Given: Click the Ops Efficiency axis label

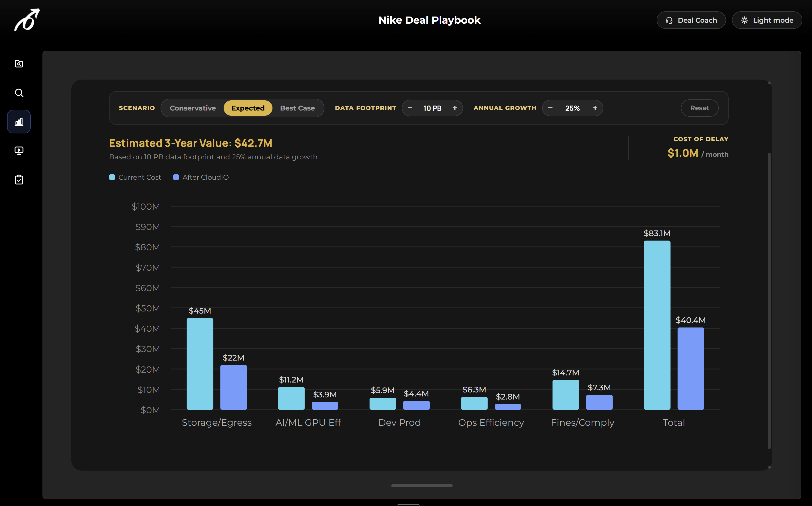Looking at the screenshot, I should pyautogui.click(x=491, y=422).
